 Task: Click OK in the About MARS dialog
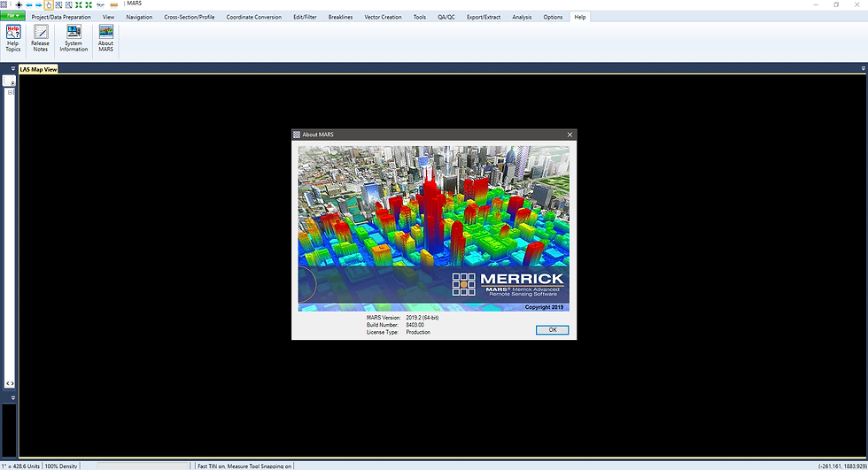coord(552,329)
